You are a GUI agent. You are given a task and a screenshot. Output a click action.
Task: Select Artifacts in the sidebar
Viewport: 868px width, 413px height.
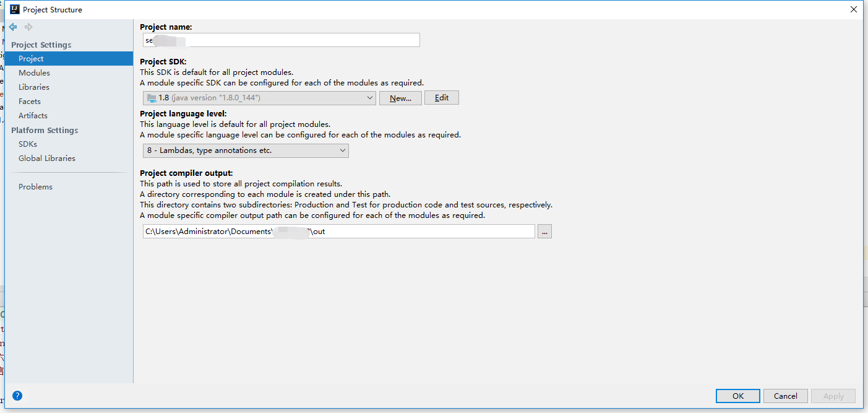[x=33, y=116]
